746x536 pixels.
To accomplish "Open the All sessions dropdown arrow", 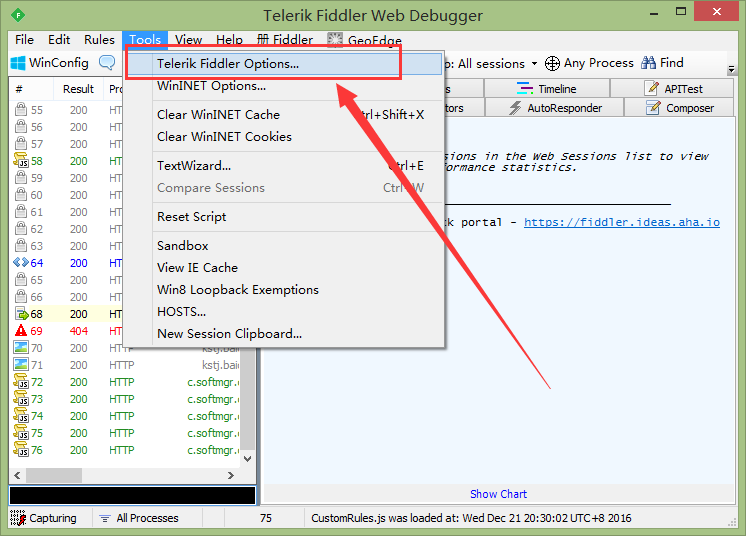I will [x=534, y=64].
